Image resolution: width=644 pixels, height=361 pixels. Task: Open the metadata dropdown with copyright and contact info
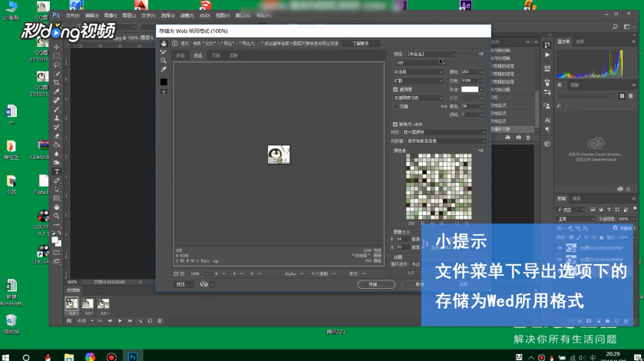(447, 141)
